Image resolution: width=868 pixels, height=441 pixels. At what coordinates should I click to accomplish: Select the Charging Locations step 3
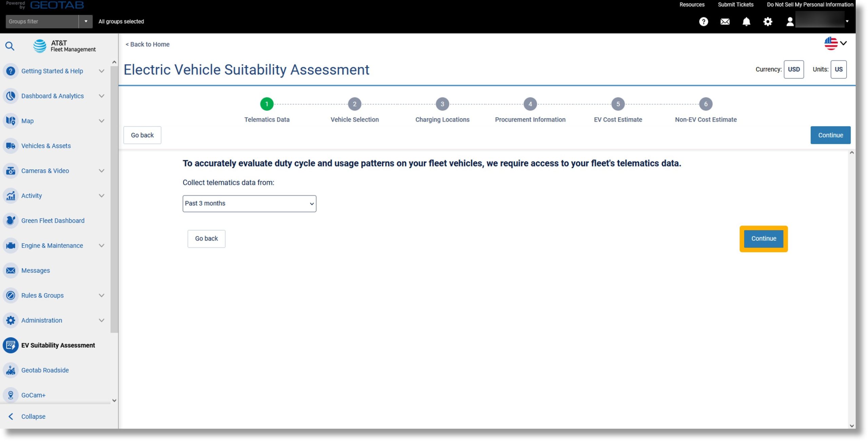point(442,104)
